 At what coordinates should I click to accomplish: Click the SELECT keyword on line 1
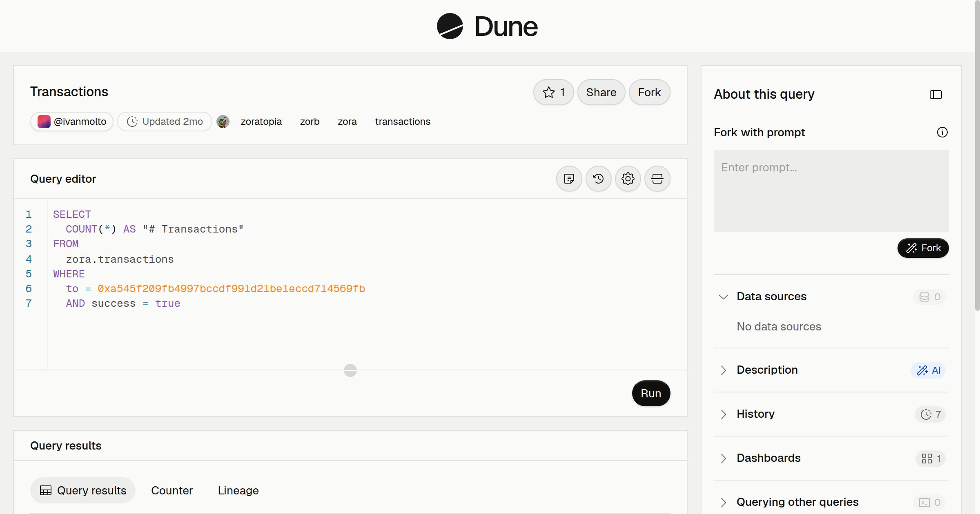(72, 215)
